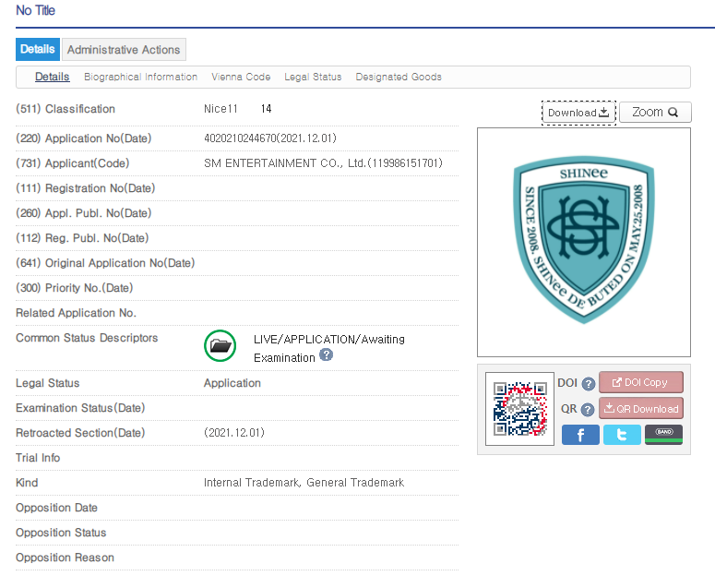
Task: Open the QR code image
Action: pyautogui.click(x=519, y=409)
